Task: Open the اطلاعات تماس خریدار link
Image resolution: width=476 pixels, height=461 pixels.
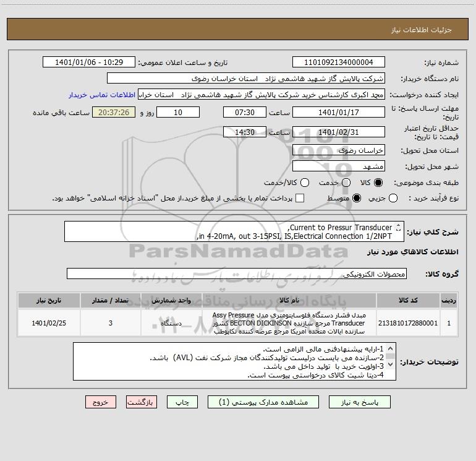Action: pyautogui.click(x=102, y=95)
